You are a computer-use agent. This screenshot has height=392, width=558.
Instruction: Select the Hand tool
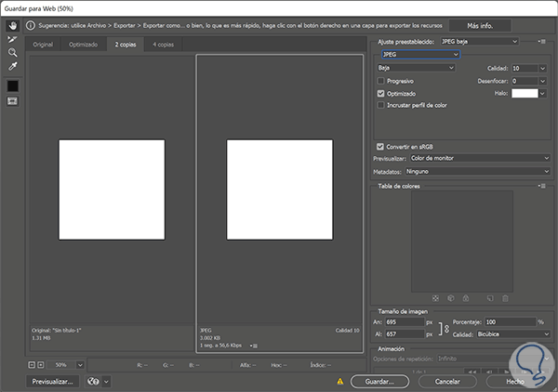(13, 26)
